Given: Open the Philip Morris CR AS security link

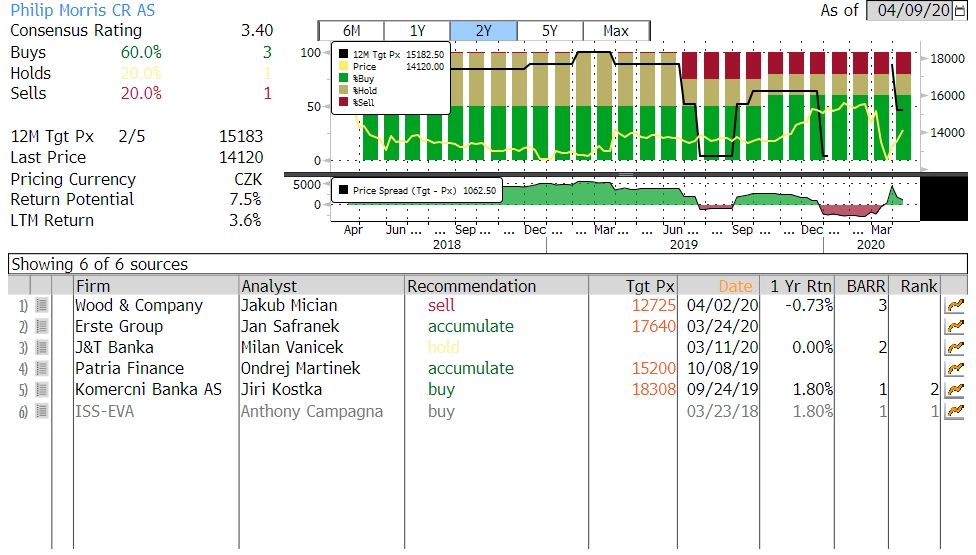Looking at the screenshot, I should pos(83,11).
